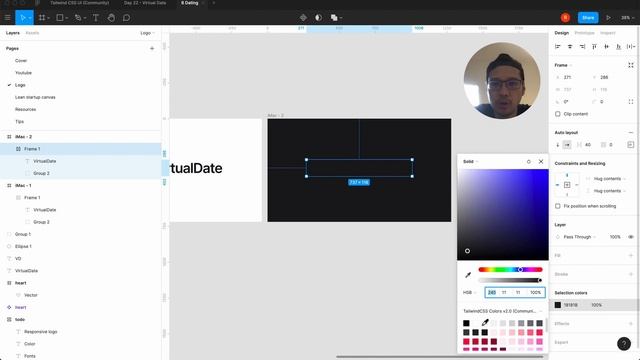Select the Move tool in toolbar
Screen dimensions: 640x360
[x=22, y=18]
